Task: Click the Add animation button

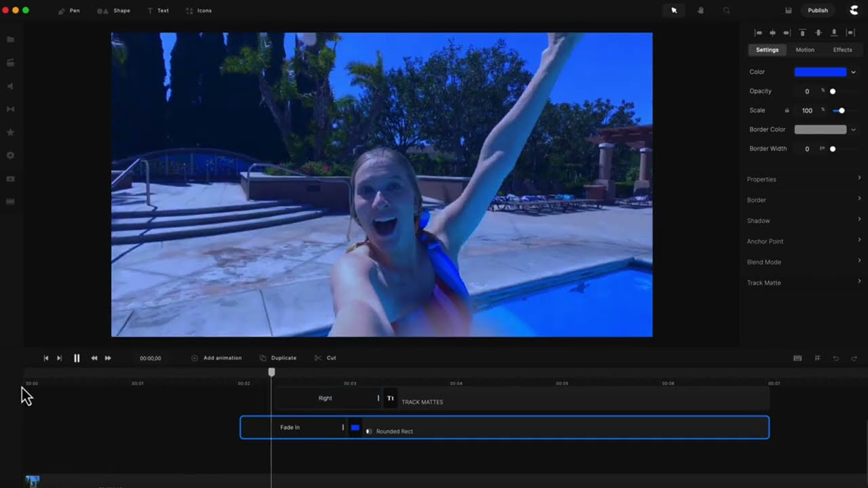Action: pos(216,358)
